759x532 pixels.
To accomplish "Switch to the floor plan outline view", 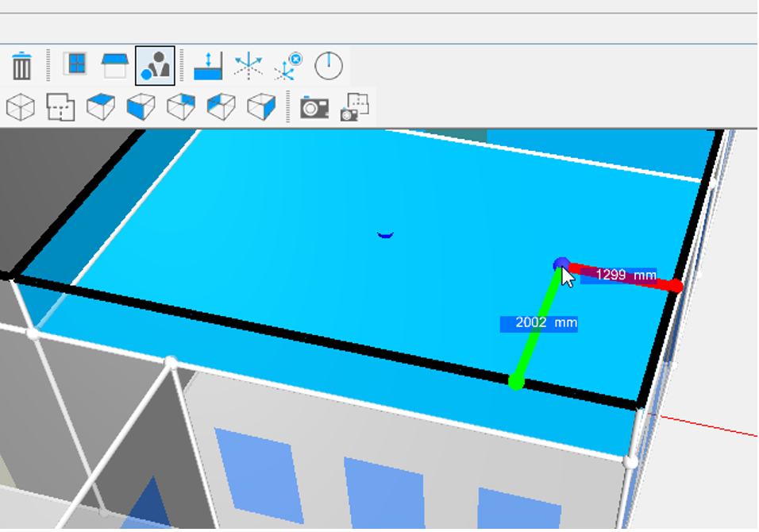I will (x=60, y=106).
